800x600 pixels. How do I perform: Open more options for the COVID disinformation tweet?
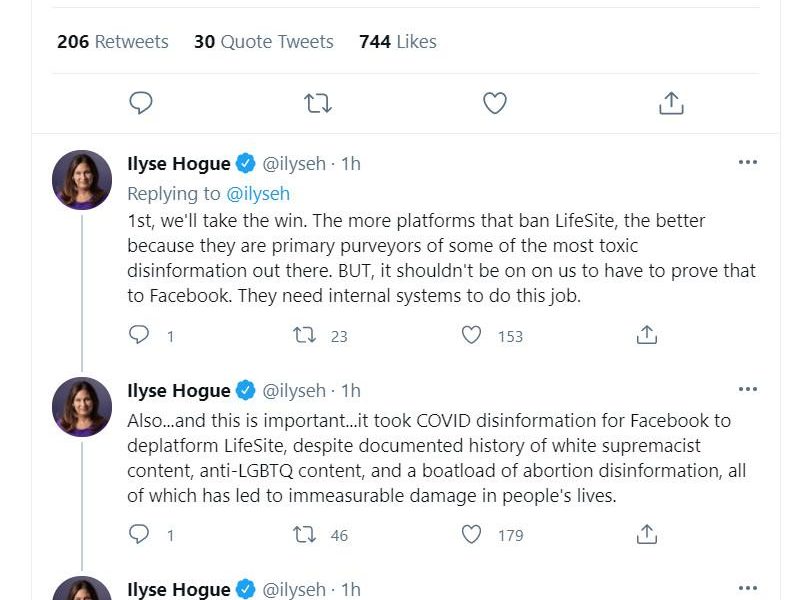[747, 390]
